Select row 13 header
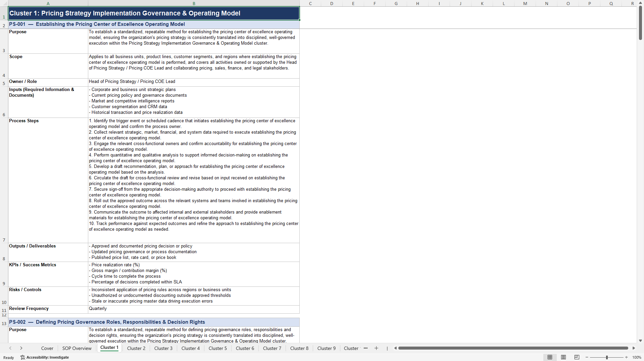Image resolution: width=644 pixels, height=361 pixels. (4, 322)
